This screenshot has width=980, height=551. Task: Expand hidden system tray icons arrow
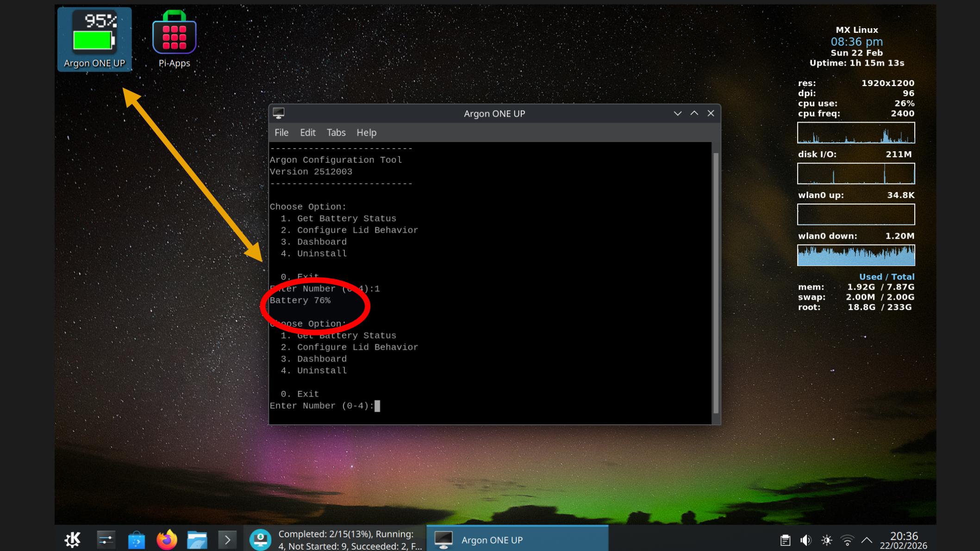867,540
